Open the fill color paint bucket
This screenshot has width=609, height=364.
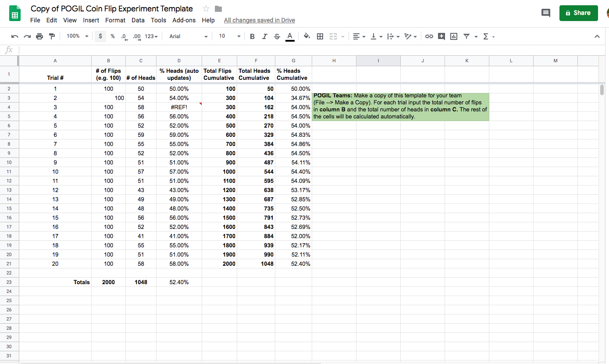point(307,36)
